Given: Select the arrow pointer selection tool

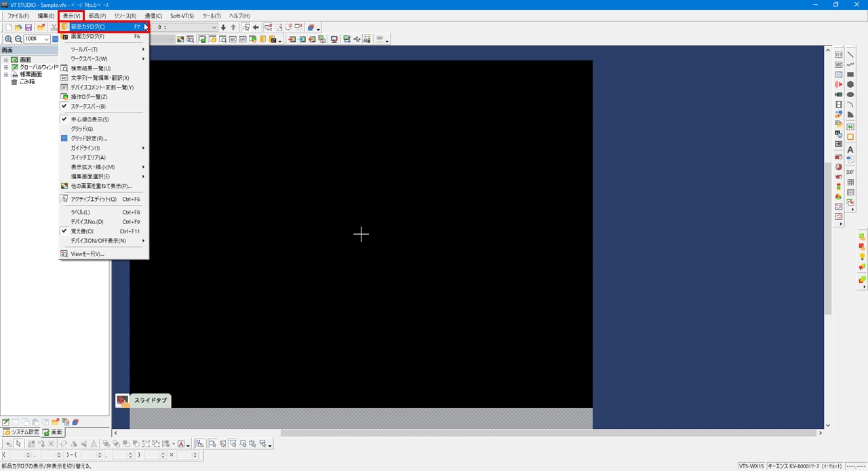Looking at the screenshot, I should [19, 444].
